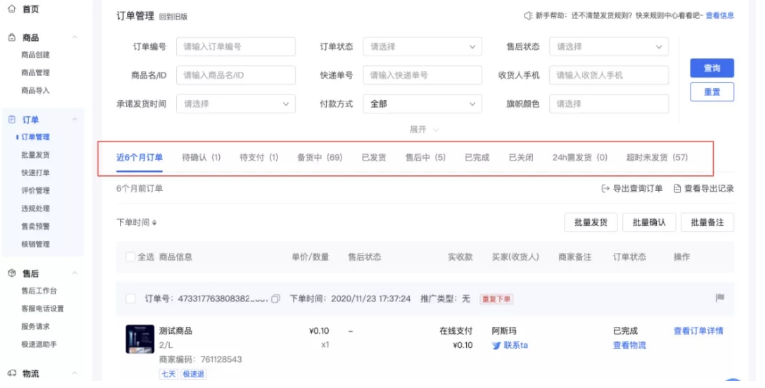Switch to 近6个月订单 tab
Viewport: 765px width, 388px height.
(x=139, y=157)
